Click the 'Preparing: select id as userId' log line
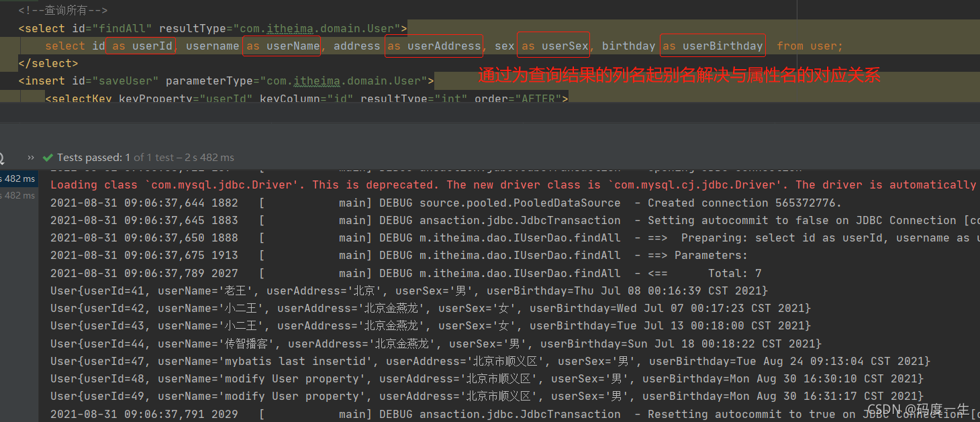 [x=515, y=238]
